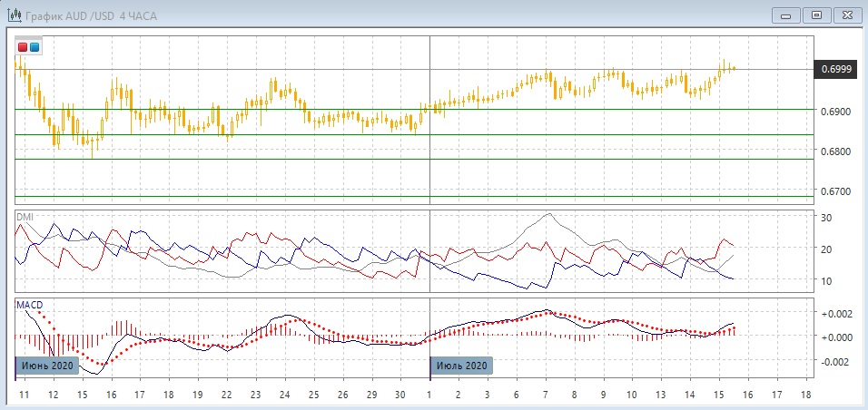Click the 0.6999 current price label
Viewport: 868px width, 410px height.
pos(835,69)
